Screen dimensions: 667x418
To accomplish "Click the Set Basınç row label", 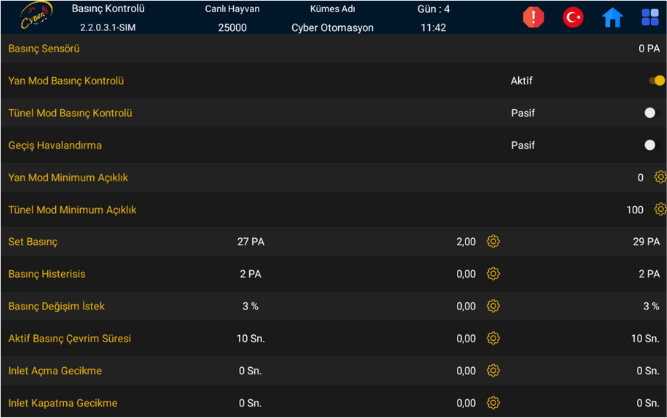I will 33,242.
